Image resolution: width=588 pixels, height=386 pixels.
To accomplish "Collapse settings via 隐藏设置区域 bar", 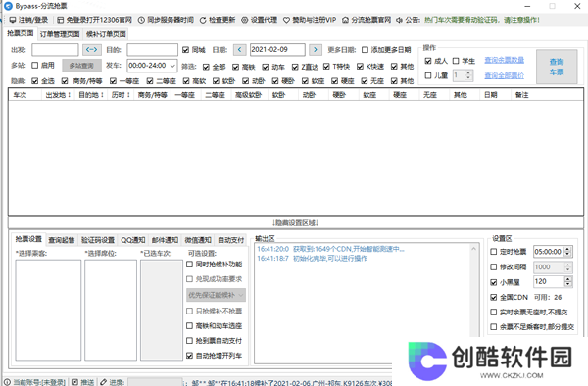I will coord(296,223).
